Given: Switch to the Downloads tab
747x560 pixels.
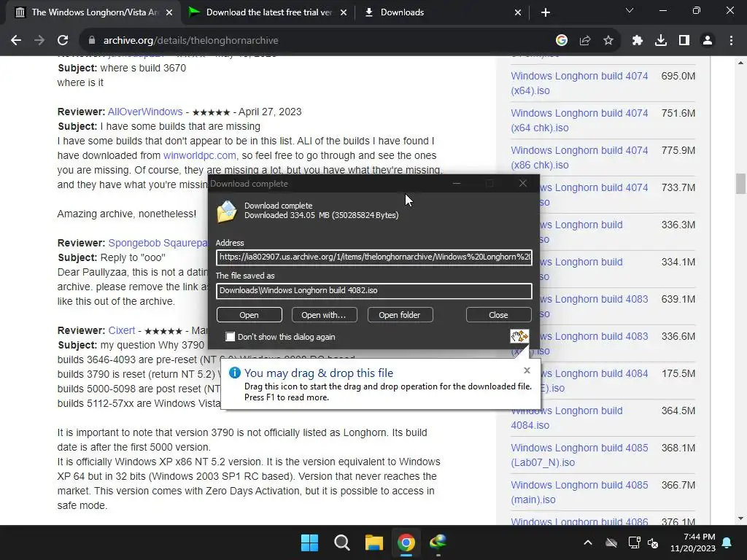Looking at the screenshot, I should click(x=443, y=13).
